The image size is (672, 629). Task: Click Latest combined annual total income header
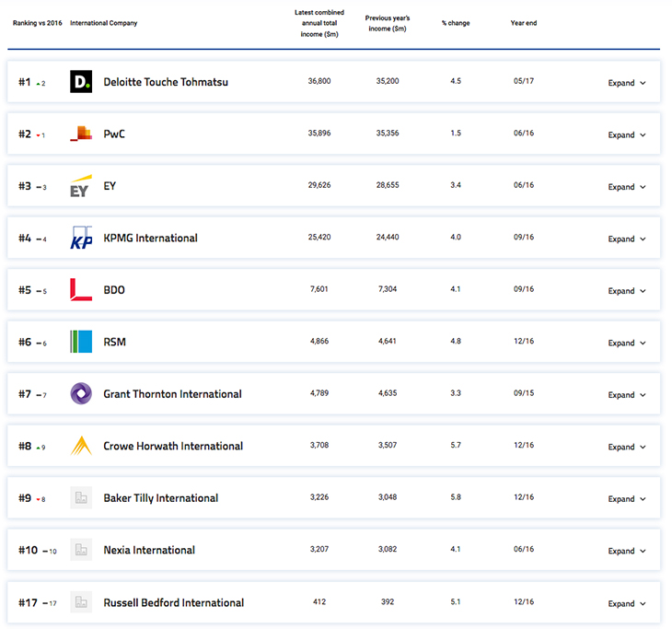point(319,23)
